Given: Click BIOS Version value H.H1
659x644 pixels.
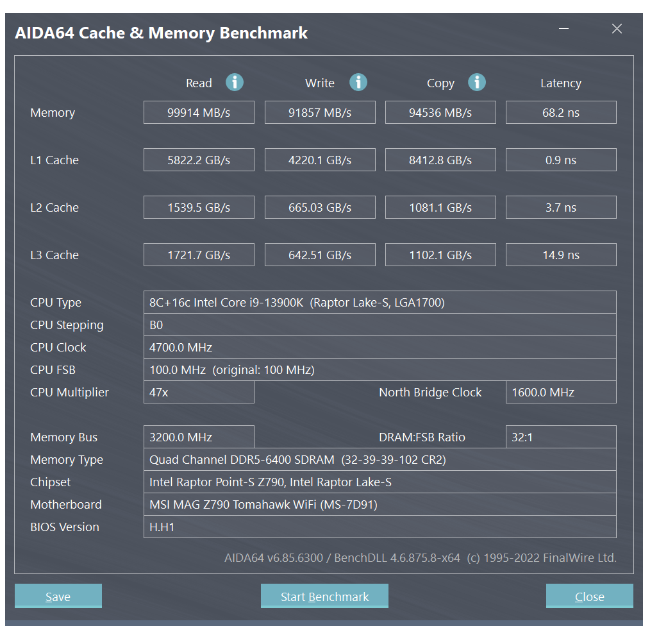Looking at the screenshot, I should [380, 527].
